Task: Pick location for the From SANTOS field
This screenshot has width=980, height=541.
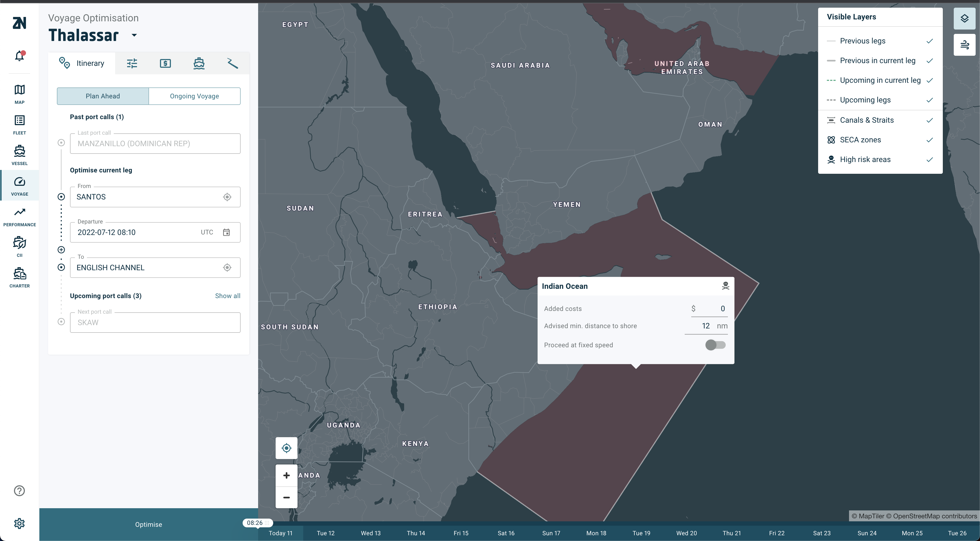Action: (227, 197)
